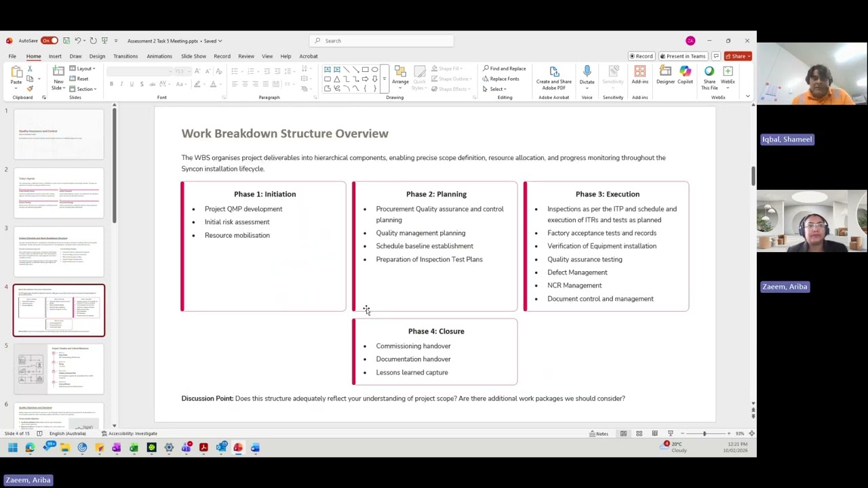Click Increase Font Size icon
Image resolution: width=868 pixels, height=488 pixels.
click(x=197, y=71)
